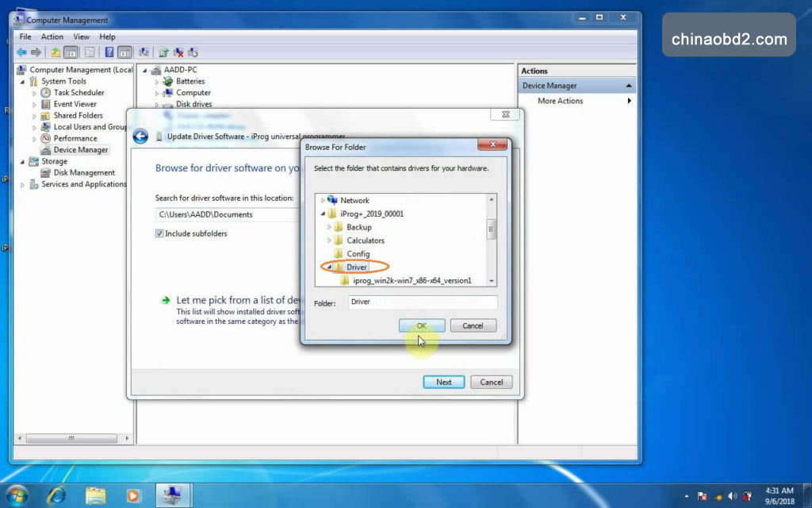Expand the Services and Applications node
This screenshot has width=812, height=508.
(x=22, y=184)
